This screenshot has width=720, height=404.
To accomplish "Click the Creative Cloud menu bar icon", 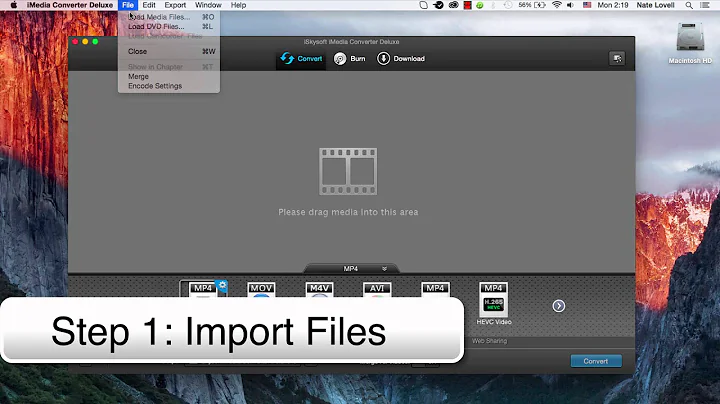I will pos(454,5).
